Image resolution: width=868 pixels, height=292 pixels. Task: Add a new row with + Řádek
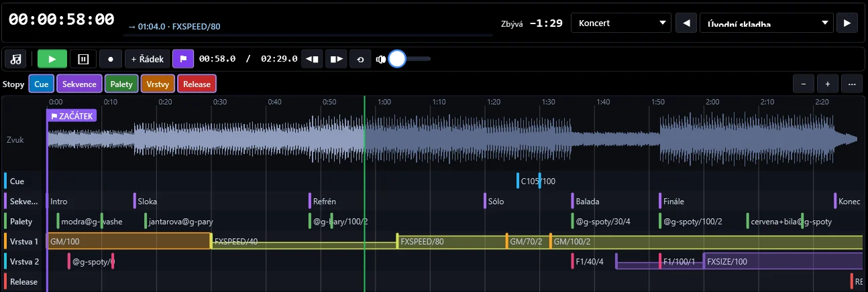[148, 59]
